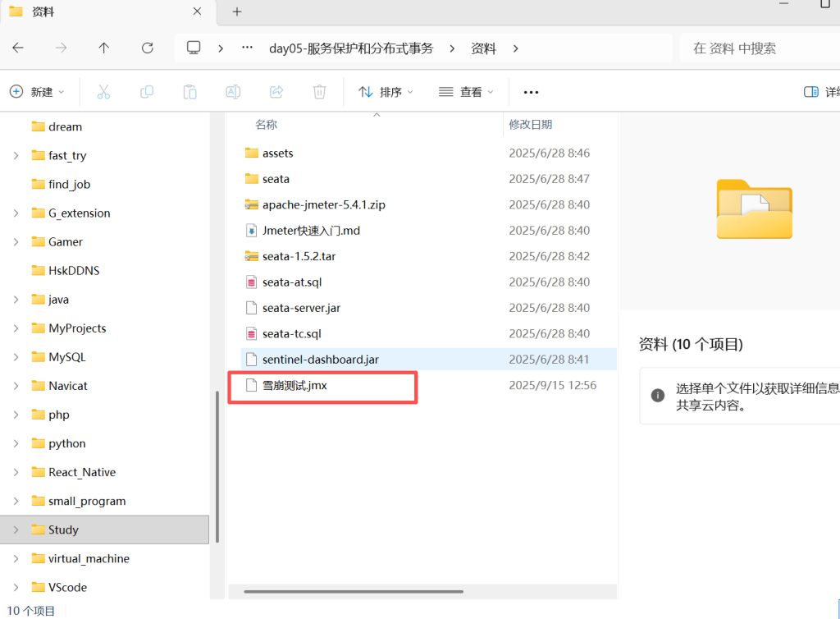
Task: Sort files by the Name column header
Action: pyautogui.click(x=267, y=125)
